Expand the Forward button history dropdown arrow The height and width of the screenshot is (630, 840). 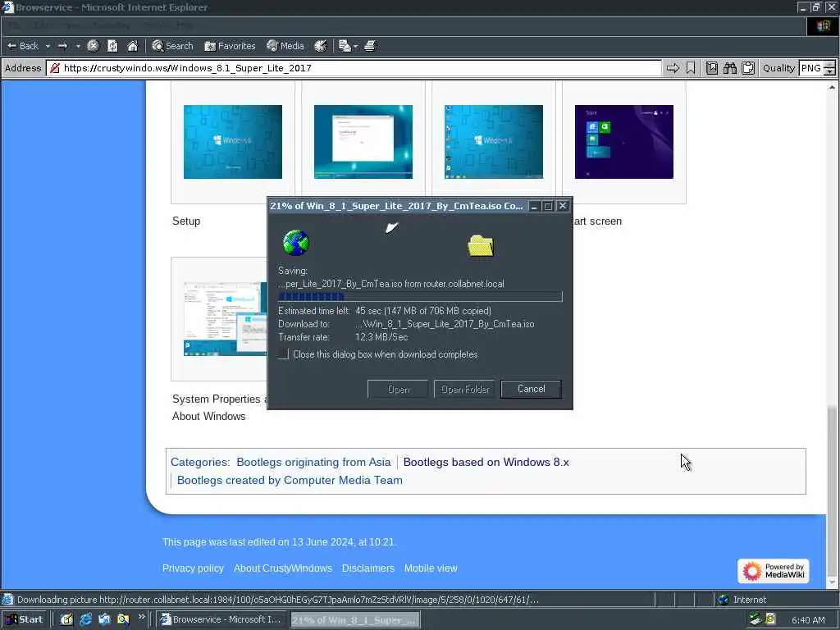(78, 46)
